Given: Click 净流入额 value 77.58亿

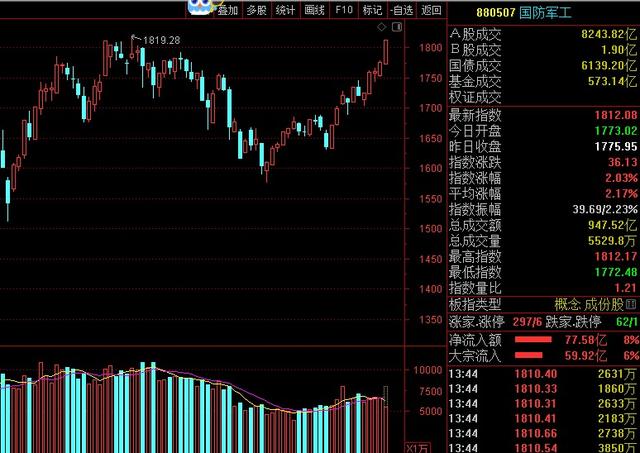Looking at the screenshot, I should (586, 340).
